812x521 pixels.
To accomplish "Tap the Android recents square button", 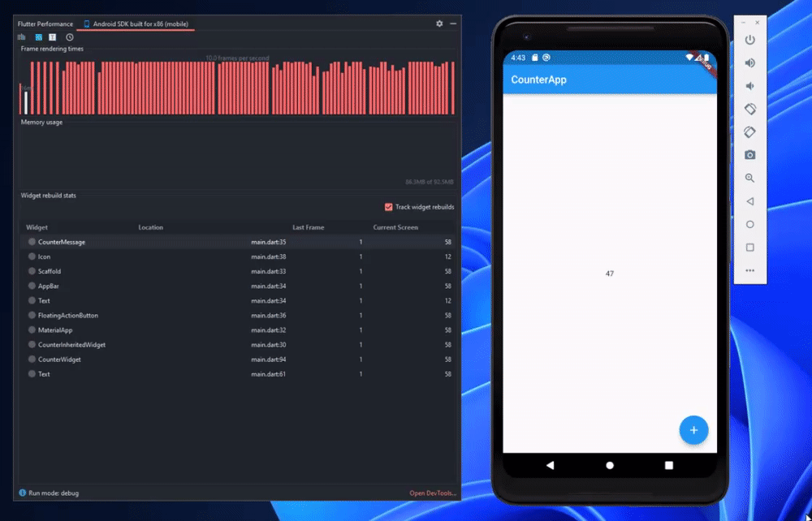I will tap(668, 465).
